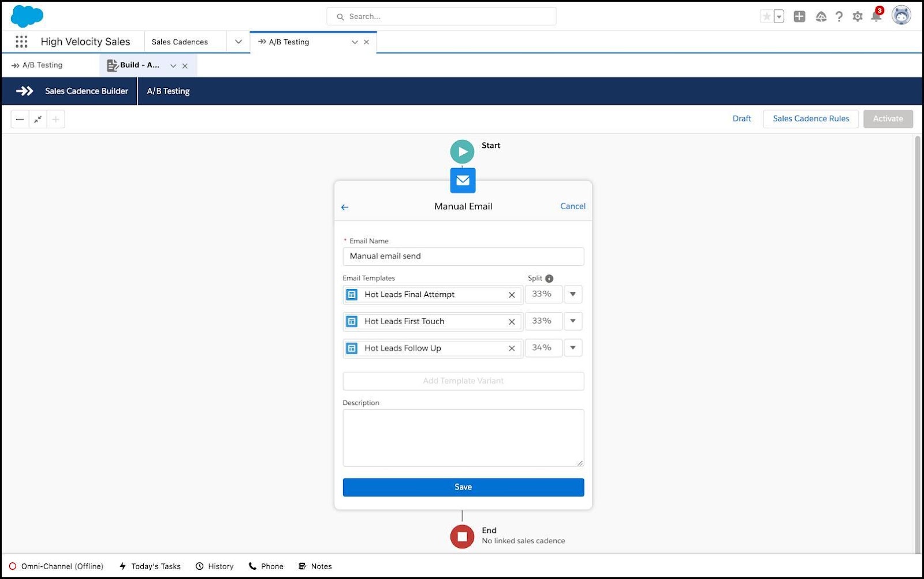Click the Hot Leads First Touch template icon
Viewport: 924px width, 579px height.
click(x=352, y=322)
